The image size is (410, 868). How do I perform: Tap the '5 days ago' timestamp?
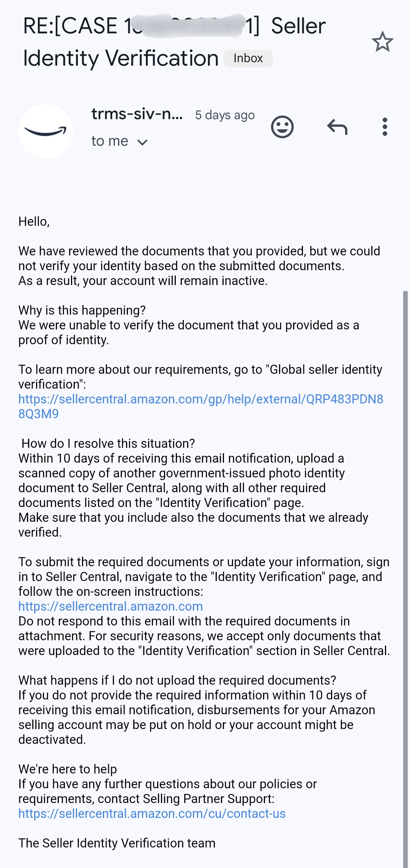pyautogui.click(x=224, y=115)
